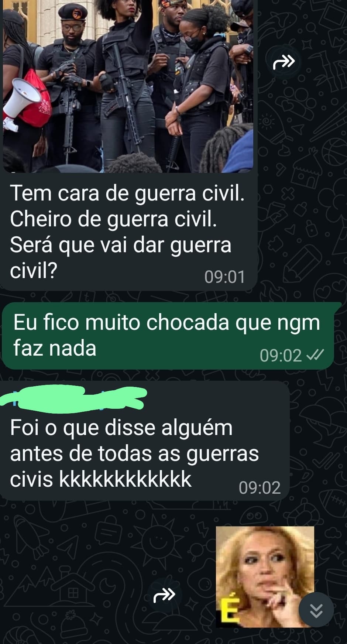Forward the blonde woman sticker via arrow icon
347x644 pixels.
(x=164, y=595)
